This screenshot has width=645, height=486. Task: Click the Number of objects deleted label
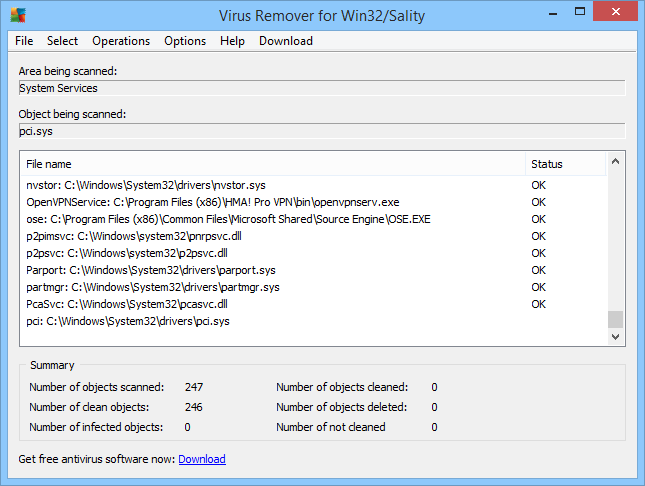[341, 407]
